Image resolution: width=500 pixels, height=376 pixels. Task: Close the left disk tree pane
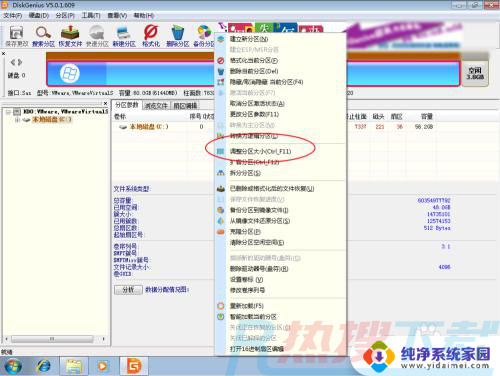click(105, 103)
